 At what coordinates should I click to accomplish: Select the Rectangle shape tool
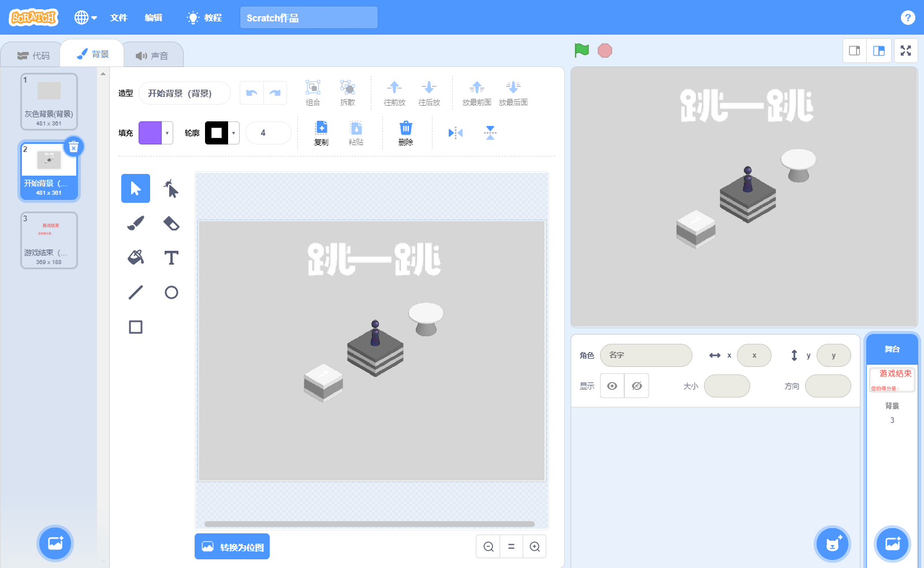tap(135, 326)
